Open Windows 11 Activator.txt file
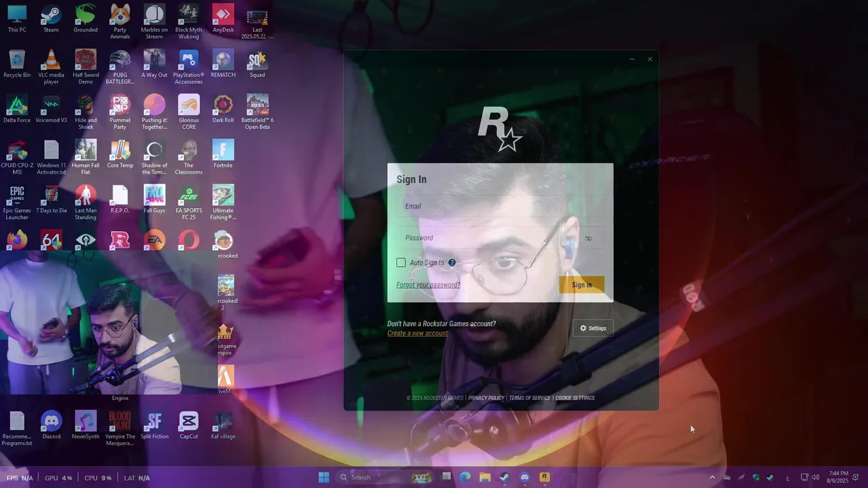Viewport: 868px width, 488px height. tap(51, 157)
